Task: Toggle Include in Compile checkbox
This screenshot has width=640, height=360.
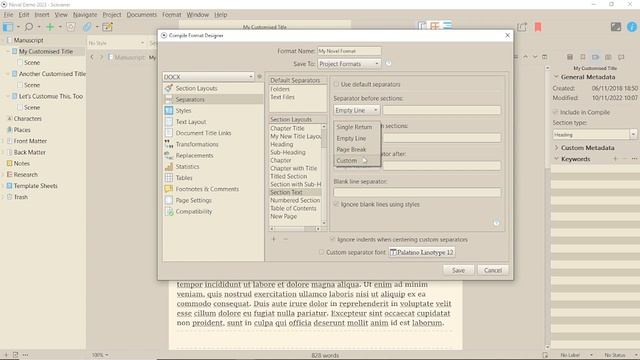Action: 556,112
